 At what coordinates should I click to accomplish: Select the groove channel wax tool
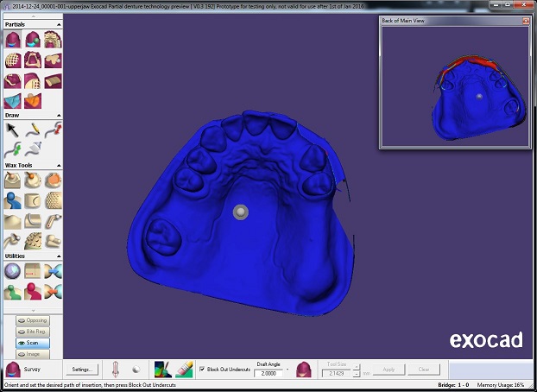click(x=33, y=221)
